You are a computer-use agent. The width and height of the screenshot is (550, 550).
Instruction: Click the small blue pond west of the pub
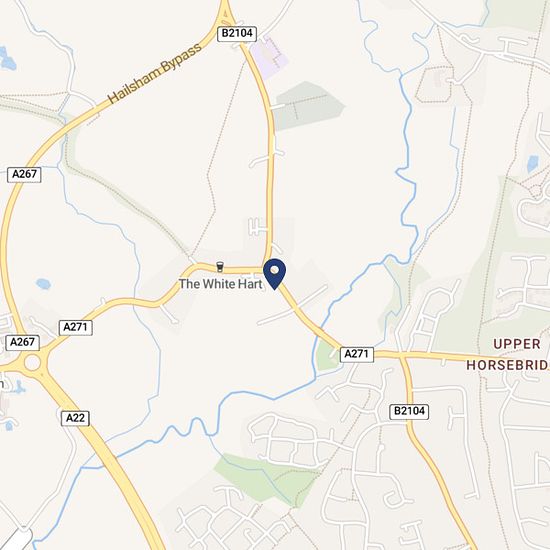43,284
